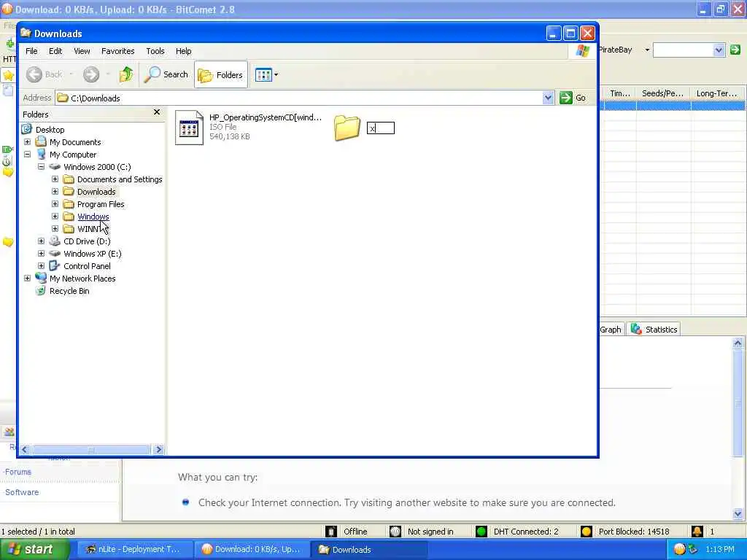Screen dimensions: 747x560
Task: Open the Start menu
Action: pyautogui.click(x=34, y=549)
